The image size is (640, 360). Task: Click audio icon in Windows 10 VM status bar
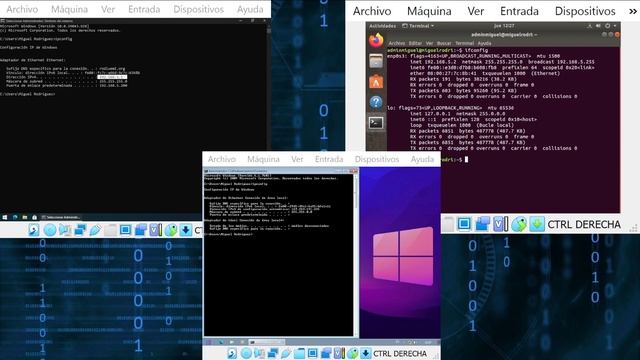point(65,230)
